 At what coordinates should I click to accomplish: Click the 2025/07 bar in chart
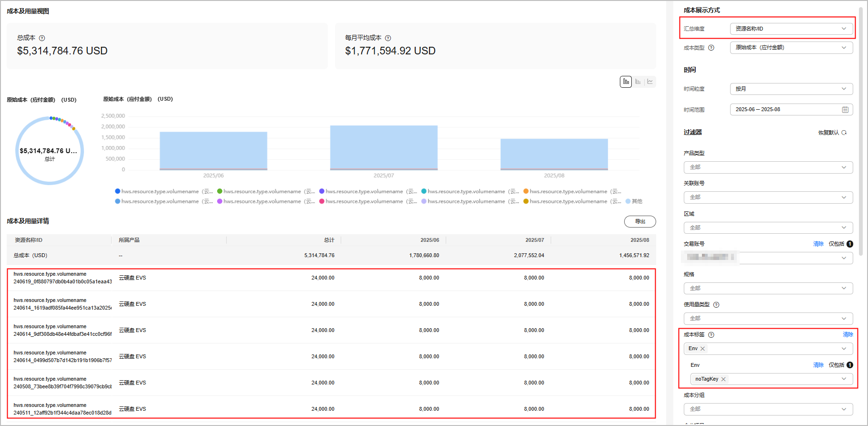tap(384, 147)
